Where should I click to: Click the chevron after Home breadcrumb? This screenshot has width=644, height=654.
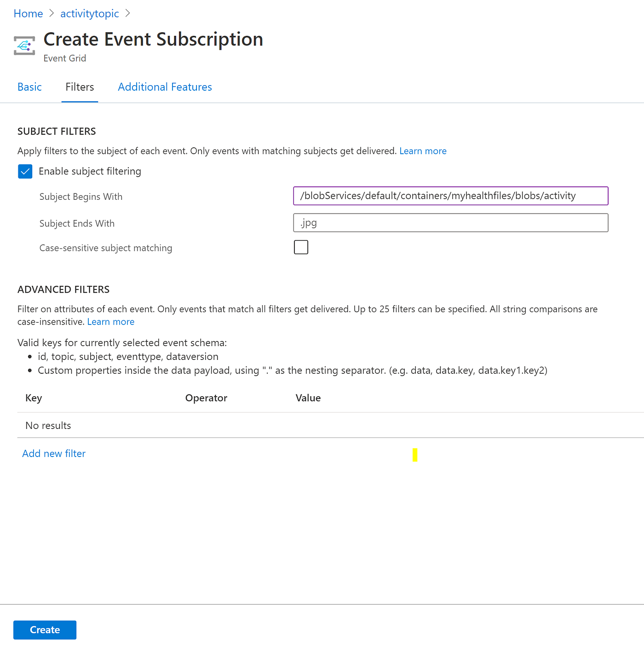[52, 13]
